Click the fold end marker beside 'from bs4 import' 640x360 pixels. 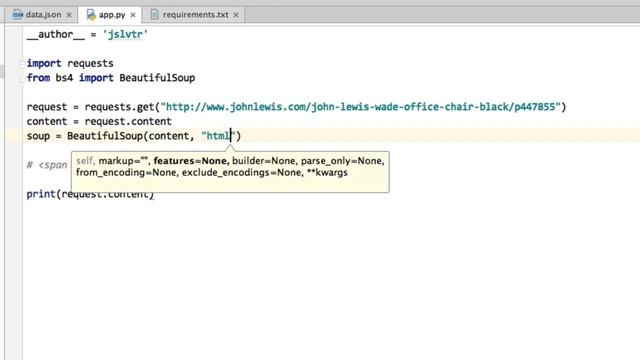coord(22,78)
